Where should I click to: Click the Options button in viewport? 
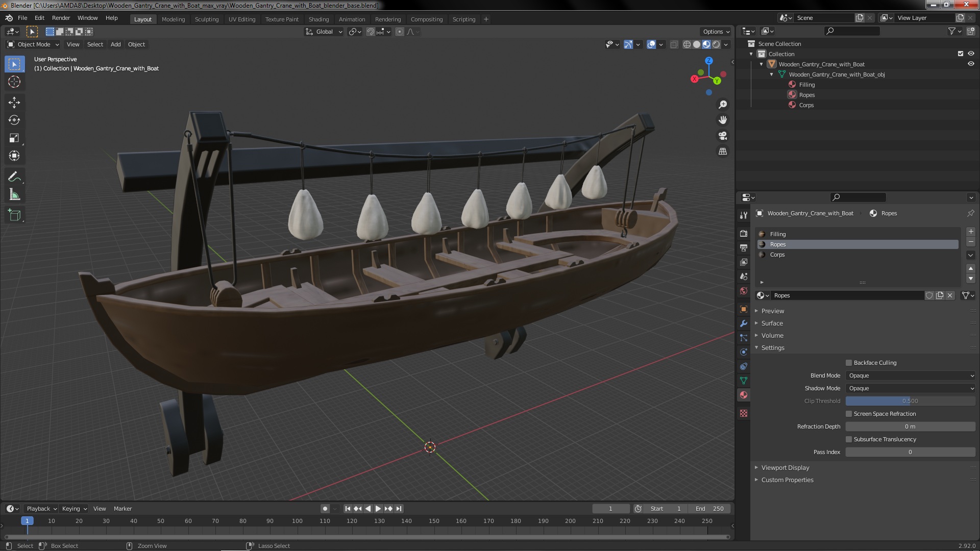coord(716,32)
